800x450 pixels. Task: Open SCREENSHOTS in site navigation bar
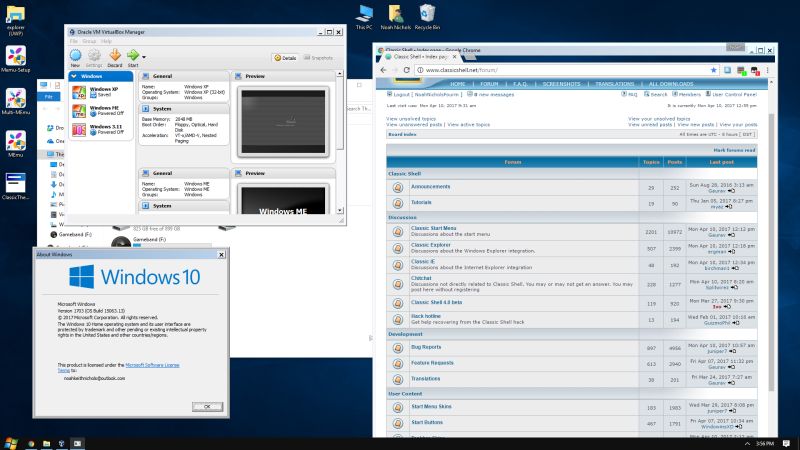click(x=561, y=84)
